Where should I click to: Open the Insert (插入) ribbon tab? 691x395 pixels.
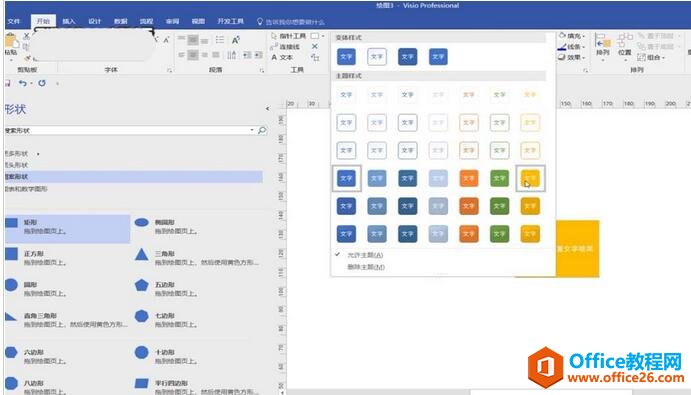click(69, 21)
